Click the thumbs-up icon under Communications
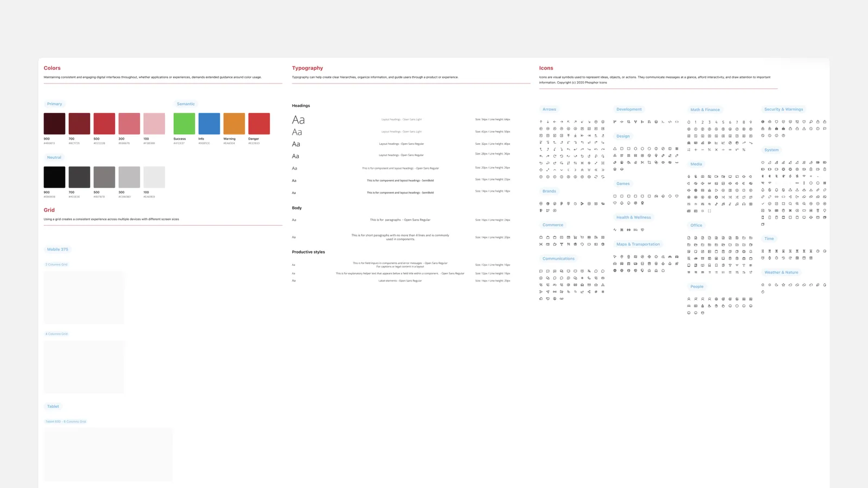 pyautogui.click(x=541, y=299)
